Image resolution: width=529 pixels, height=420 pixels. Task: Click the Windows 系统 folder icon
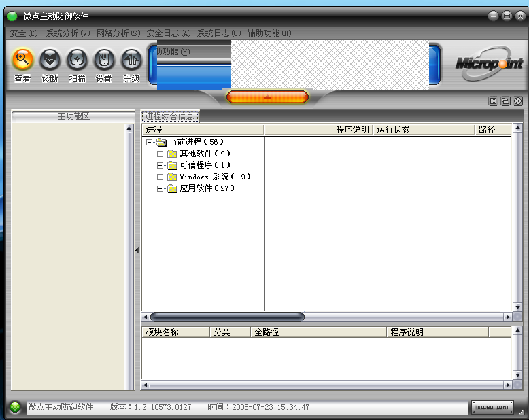(173, 177)
